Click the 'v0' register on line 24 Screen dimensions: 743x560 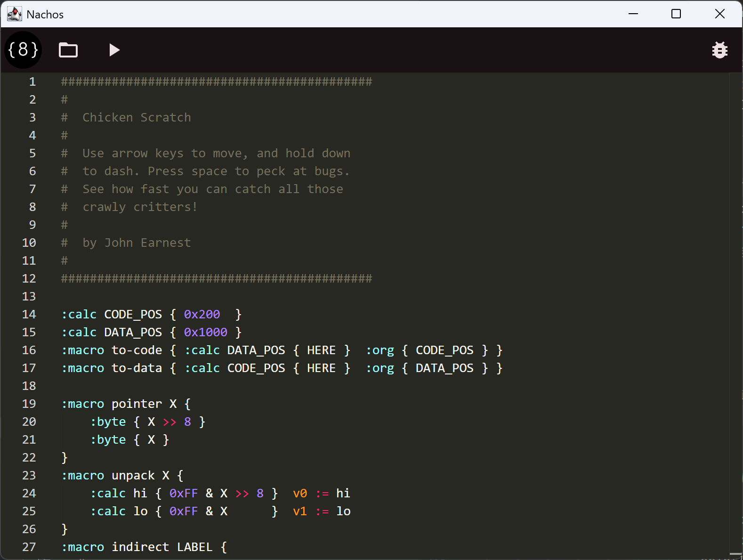pyautogui.click(x=300, y=493)
